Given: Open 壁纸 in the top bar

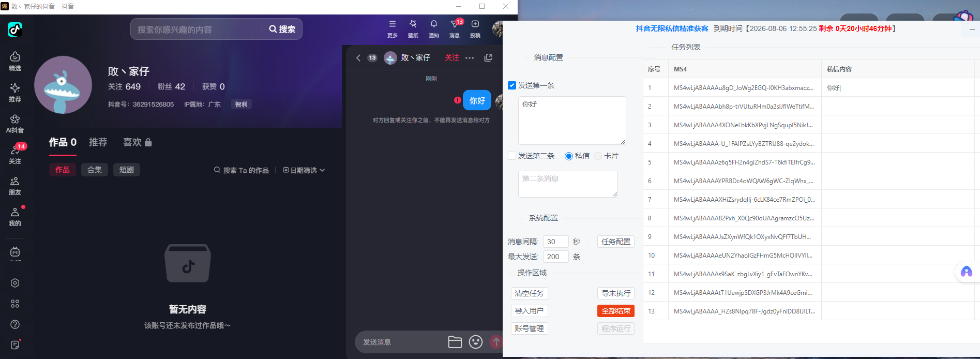Looking at the screenshot, I should (x=413, y=29).
